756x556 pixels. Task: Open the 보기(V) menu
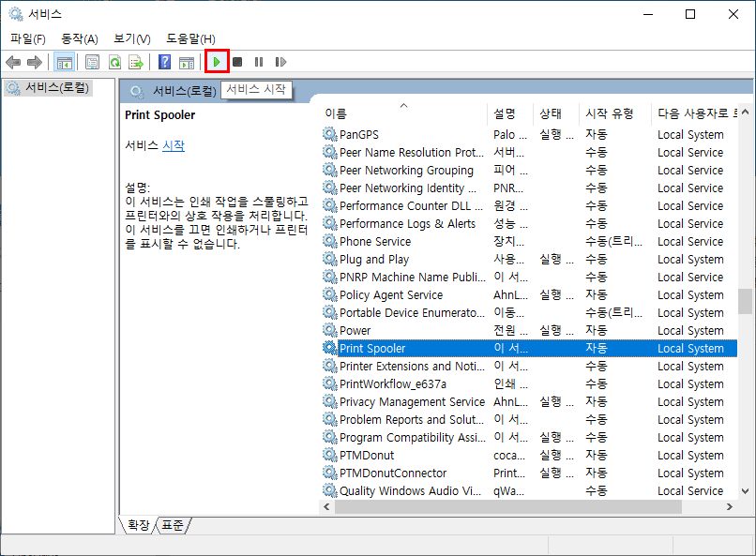(132, 38)
